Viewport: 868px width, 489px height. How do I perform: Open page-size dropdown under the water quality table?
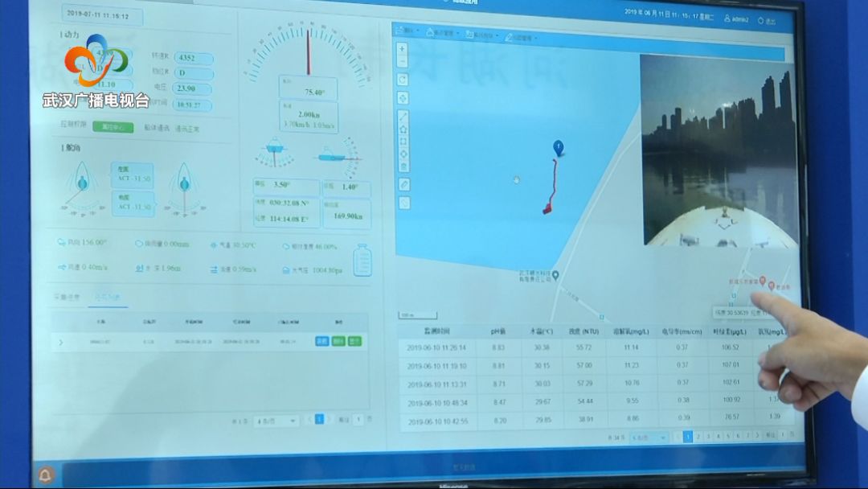click(x=649, y=438)
